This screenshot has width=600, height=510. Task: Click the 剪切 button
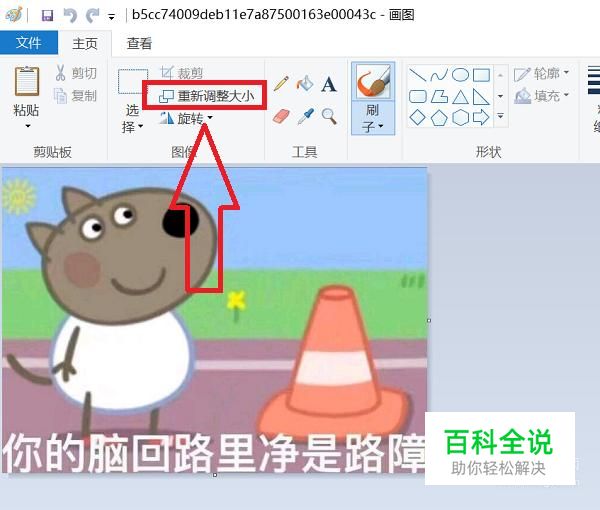76,73
